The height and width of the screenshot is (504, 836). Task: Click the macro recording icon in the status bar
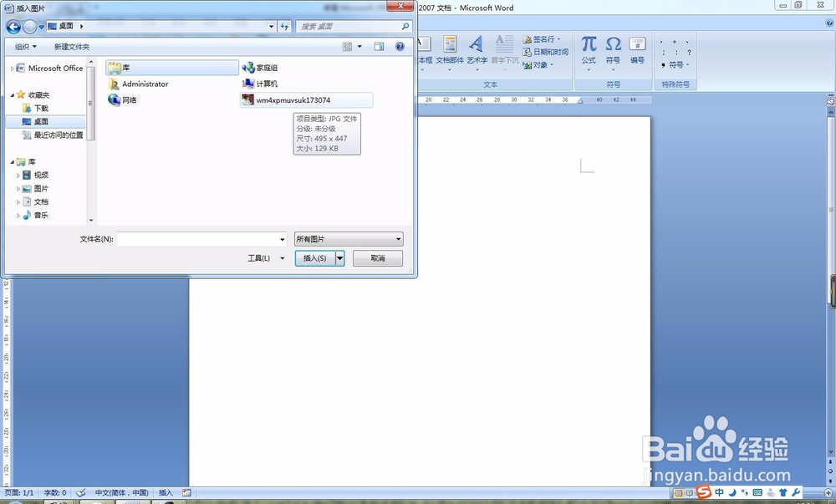pos(186,493)
